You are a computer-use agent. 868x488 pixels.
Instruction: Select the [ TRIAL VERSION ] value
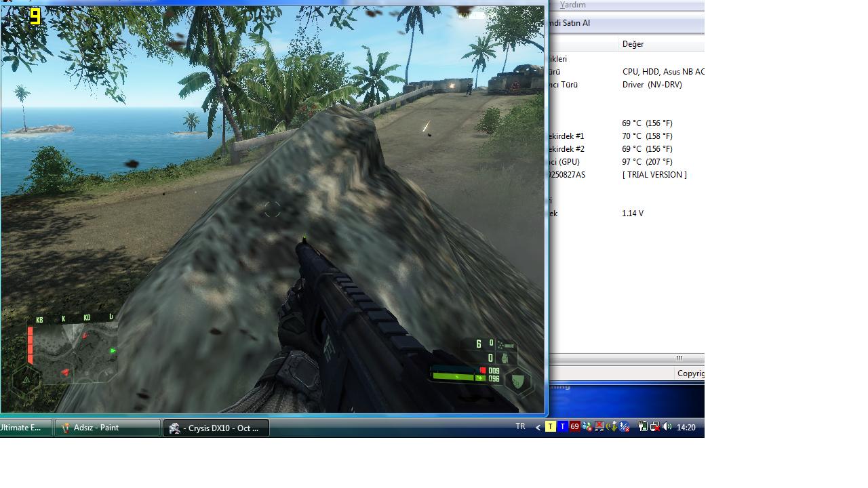click(654, 175)
